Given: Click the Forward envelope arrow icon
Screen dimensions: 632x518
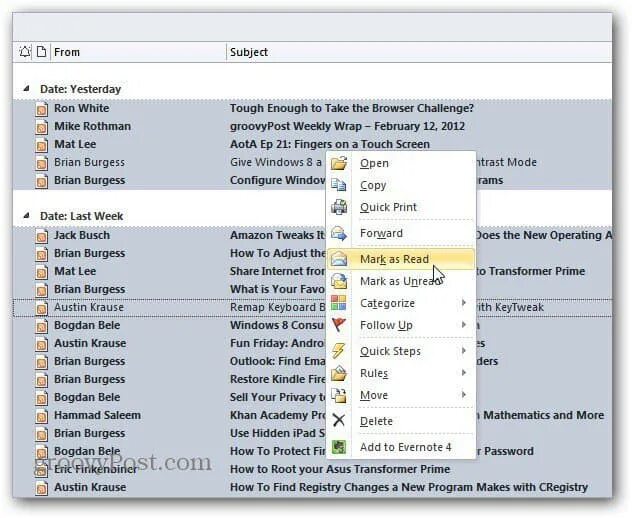Looking at the screenshot, I should pos(339,233).
